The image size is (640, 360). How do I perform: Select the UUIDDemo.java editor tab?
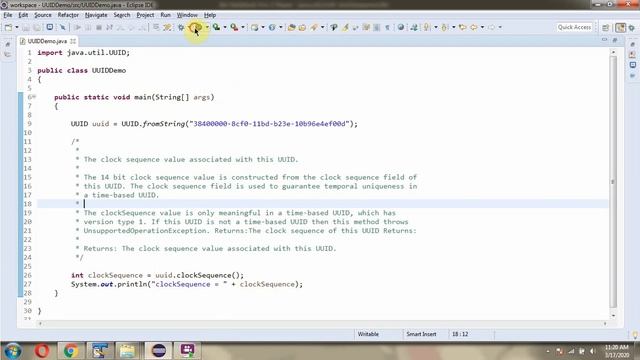[47, 41]
